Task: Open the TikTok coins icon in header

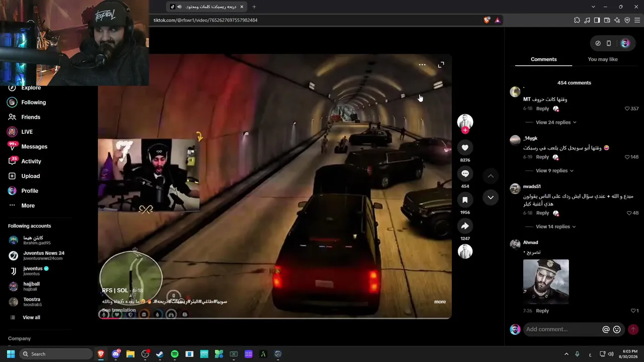Action: pos(598,43)
